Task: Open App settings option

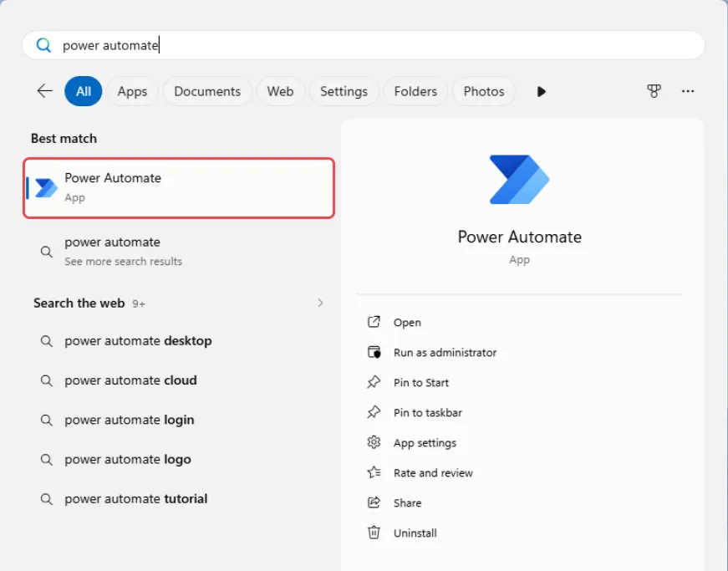Action: [425, 443]
